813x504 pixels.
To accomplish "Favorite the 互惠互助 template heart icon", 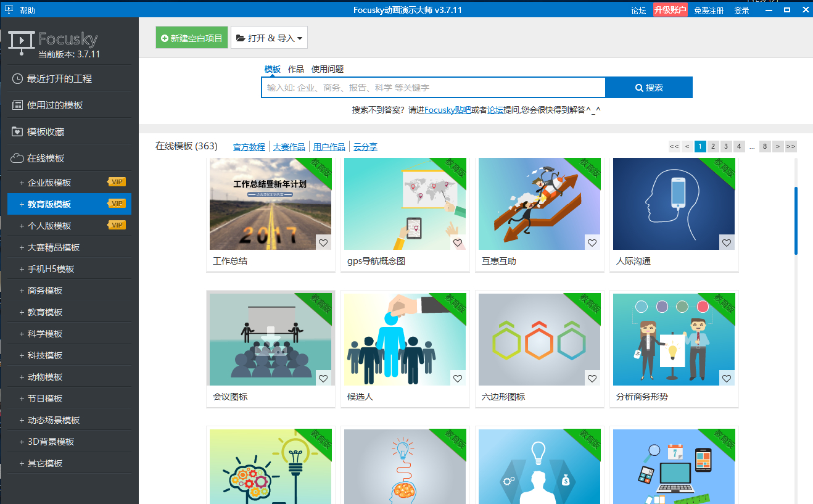I will (592, 242).
